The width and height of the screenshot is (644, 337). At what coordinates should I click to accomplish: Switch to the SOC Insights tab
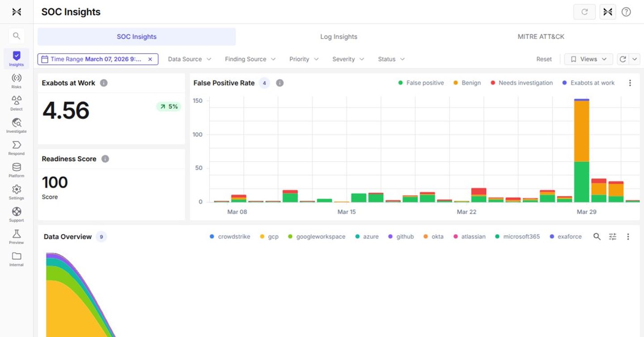coord(136,37)
